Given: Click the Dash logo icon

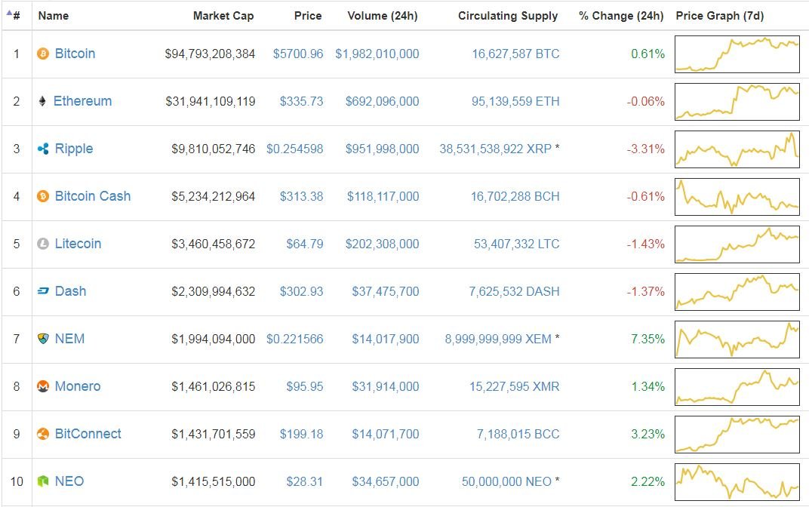Looking at the screenshot, I should pos(43,291).
